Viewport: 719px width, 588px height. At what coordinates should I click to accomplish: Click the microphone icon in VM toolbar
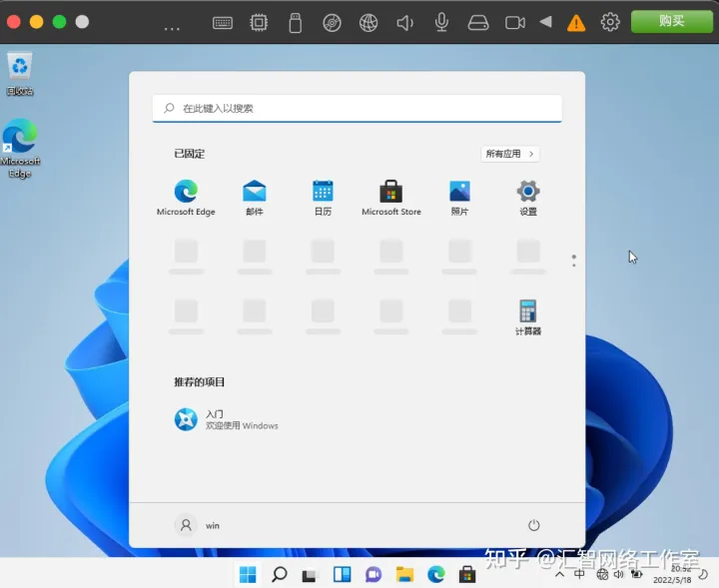[x=441, y=22]
